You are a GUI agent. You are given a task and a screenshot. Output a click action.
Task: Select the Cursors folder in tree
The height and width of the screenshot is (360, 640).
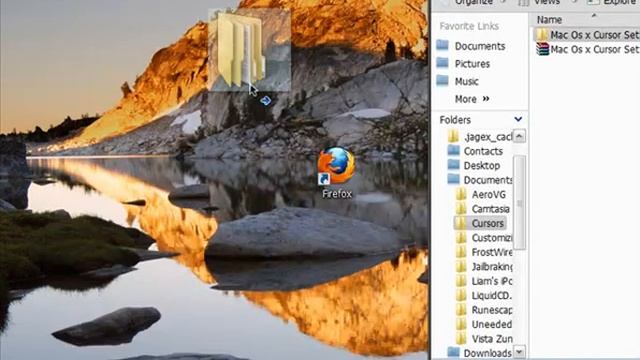(480, 223)
